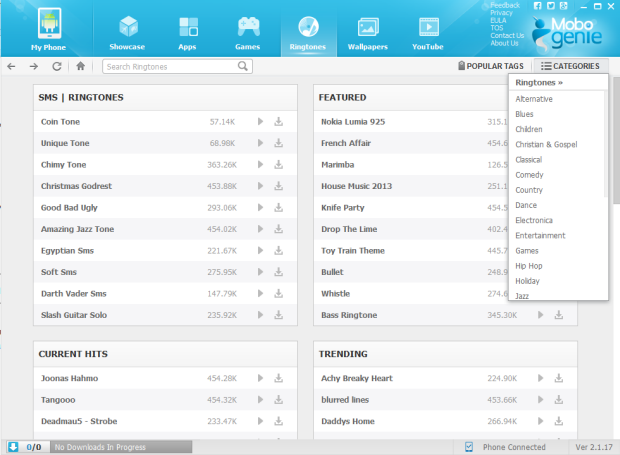Viewport: 620px width, 455px height.
Task: Open the Ringtones » category header
Action: pyautogui.click(x=539, y=83)
